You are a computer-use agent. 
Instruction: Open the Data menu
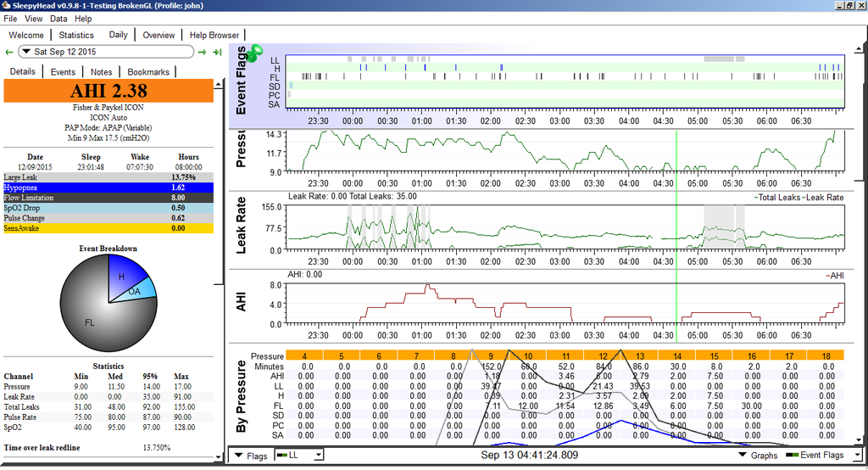[58, 19]
